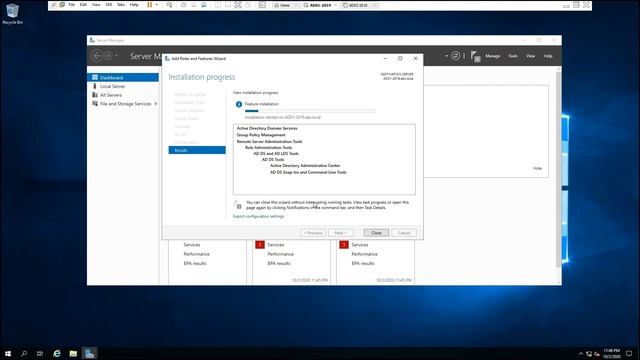Viewport: 640px width, 360px height.
Task: Click Server Manager vertical scrollbar
Action: (x=558, y=169)
